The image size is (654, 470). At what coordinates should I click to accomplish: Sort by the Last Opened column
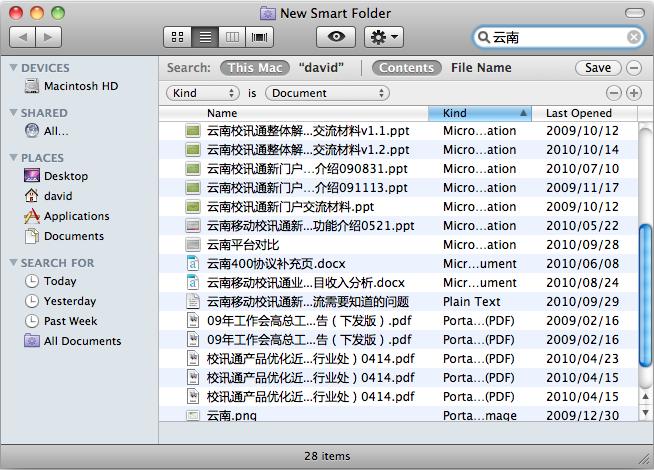(580, 113)
